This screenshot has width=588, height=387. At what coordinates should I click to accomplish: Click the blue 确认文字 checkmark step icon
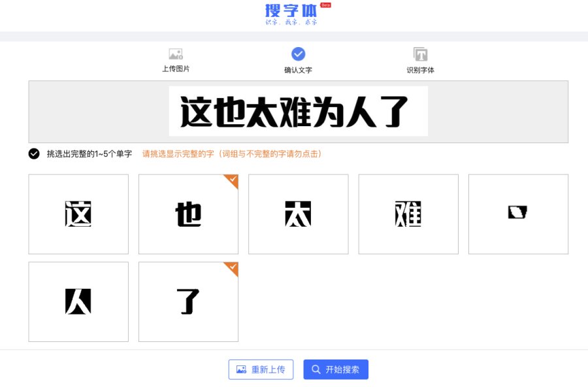[298, 54]
